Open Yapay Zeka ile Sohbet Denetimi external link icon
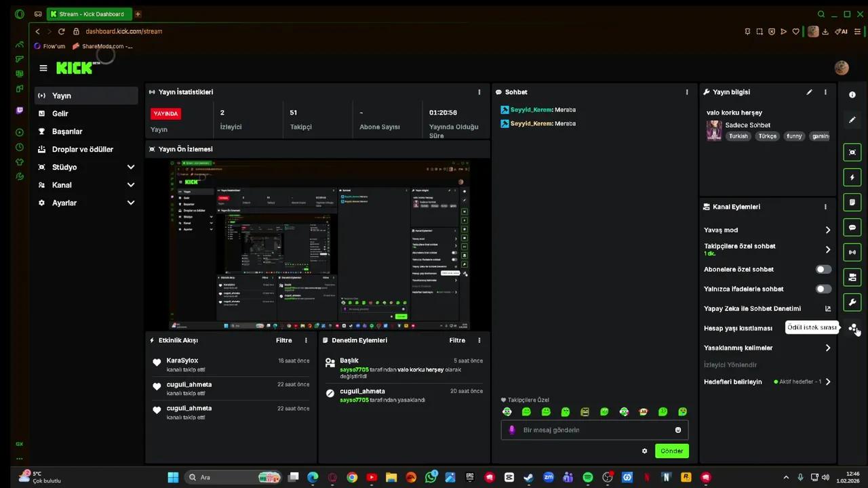This screenshot has height=488, width=868. (x=827, y=308)
